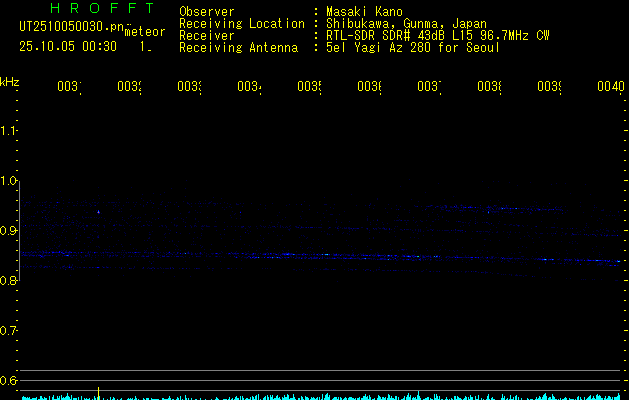629x400 pixels.
Task: Click the 0036 time axis marker
Action: pos(369,86)
